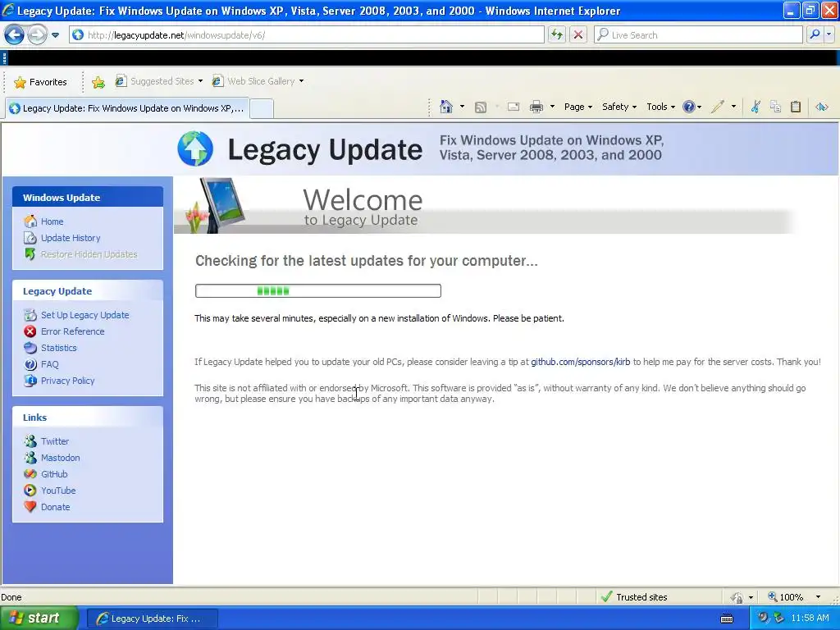Click the address bar URL field
The height and width of the screenshot is (630, 840).
307,34
